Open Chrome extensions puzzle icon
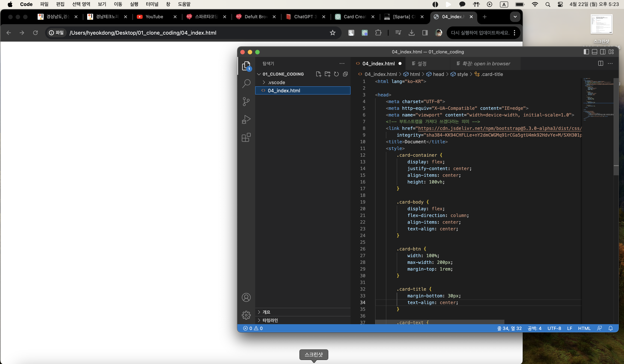Image resolution: width=624 pixels, height=364 pixels. pos(378,33)
